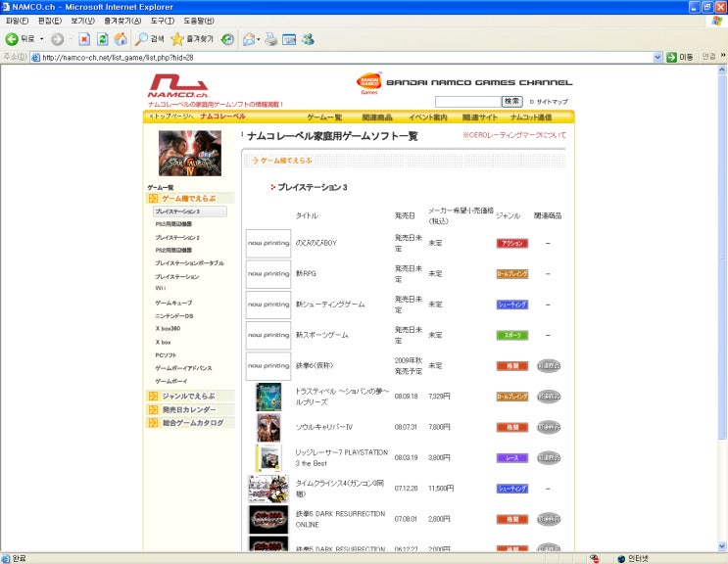The image size is (728, 564).
Task: Open the のびのびBOY title link
Action: 316,243
